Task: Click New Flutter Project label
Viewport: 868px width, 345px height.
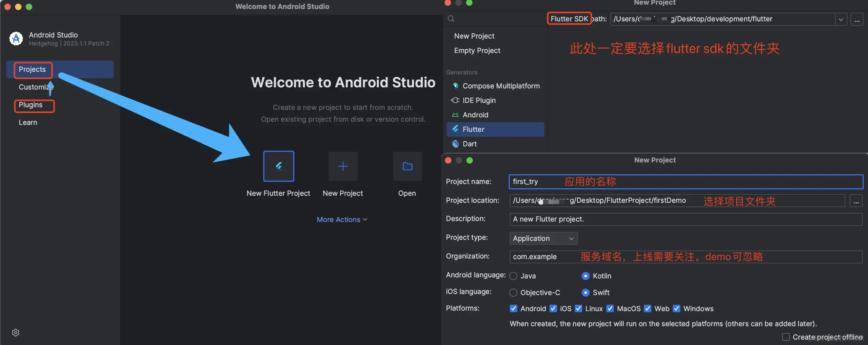Action: (278, 193)
